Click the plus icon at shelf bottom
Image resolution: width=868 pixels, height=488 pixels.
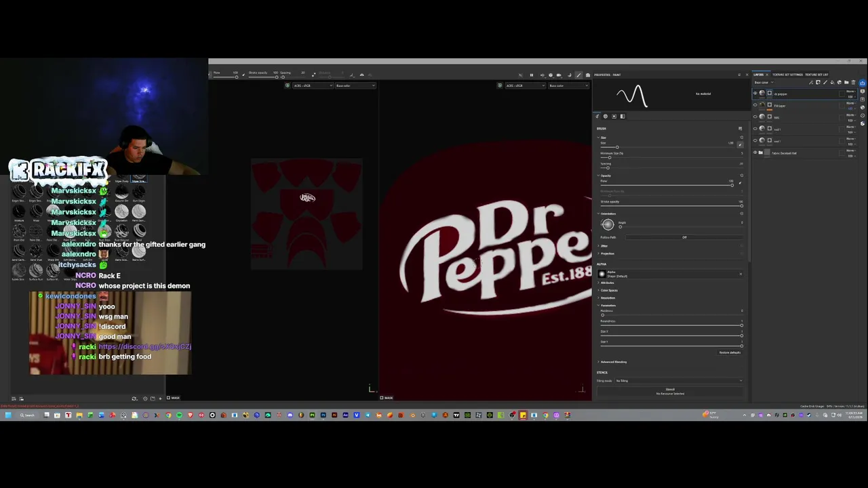pyautogui.click(x=160, y=399)
